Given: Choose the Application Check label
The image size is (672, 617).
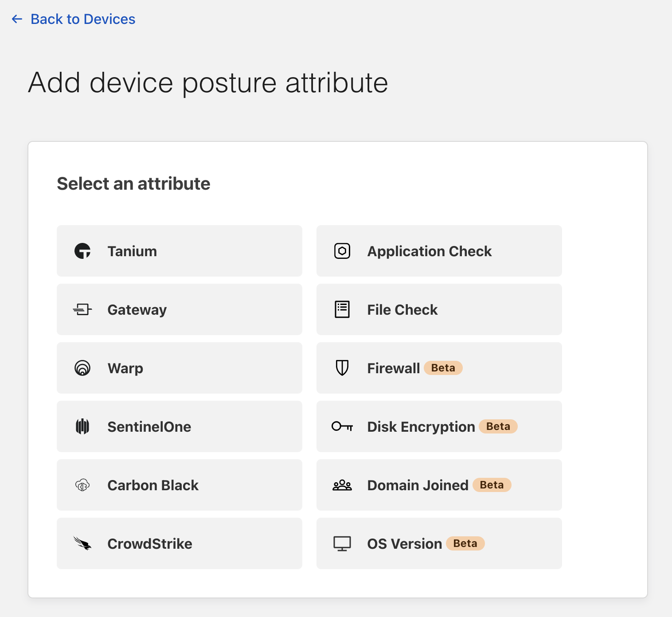Looking at the screenshot, I should pyautogui.click(x=430, y=251).
